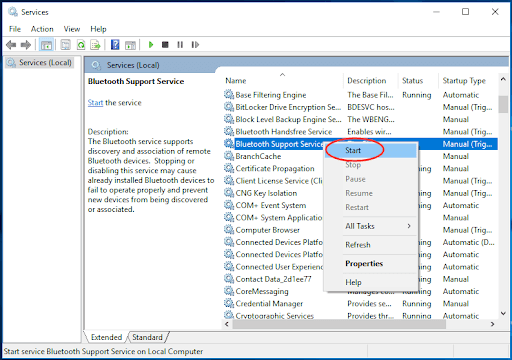Click the vertical scrollbar down arrow
The height and width of the screenshot is (360, 512).
(503, 313)
